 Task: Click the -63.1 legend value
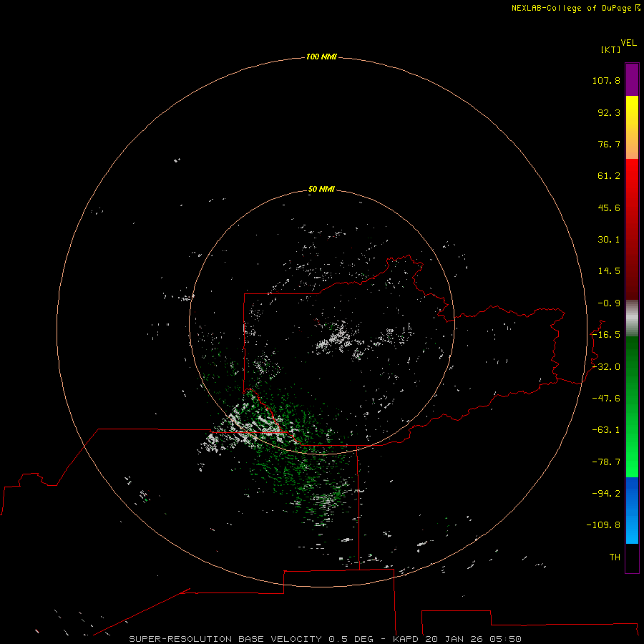(x=606, y=430)
